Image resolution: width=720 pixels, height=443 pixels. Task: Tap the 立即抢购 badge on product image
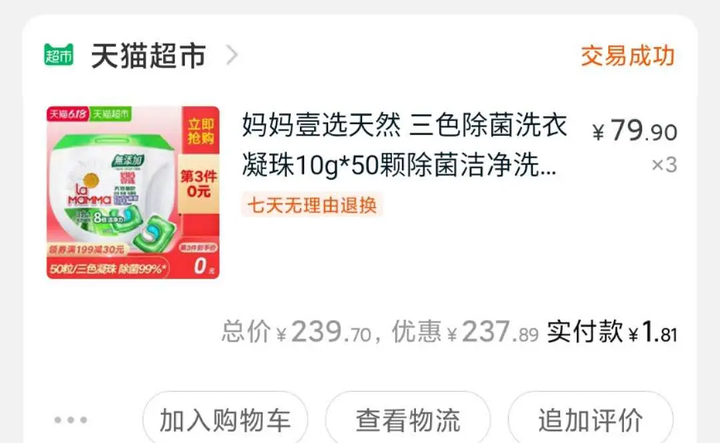(201, 131)
